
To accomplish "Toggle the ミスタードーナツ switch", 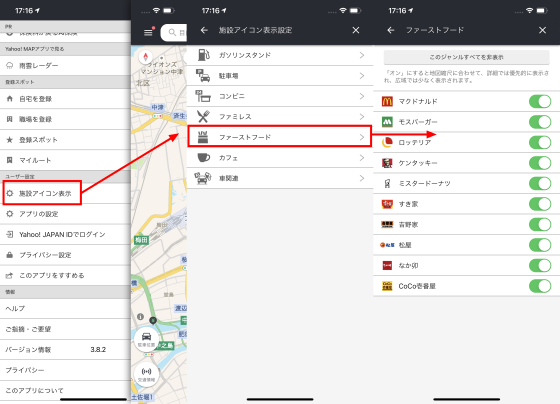I will [540, 184].
